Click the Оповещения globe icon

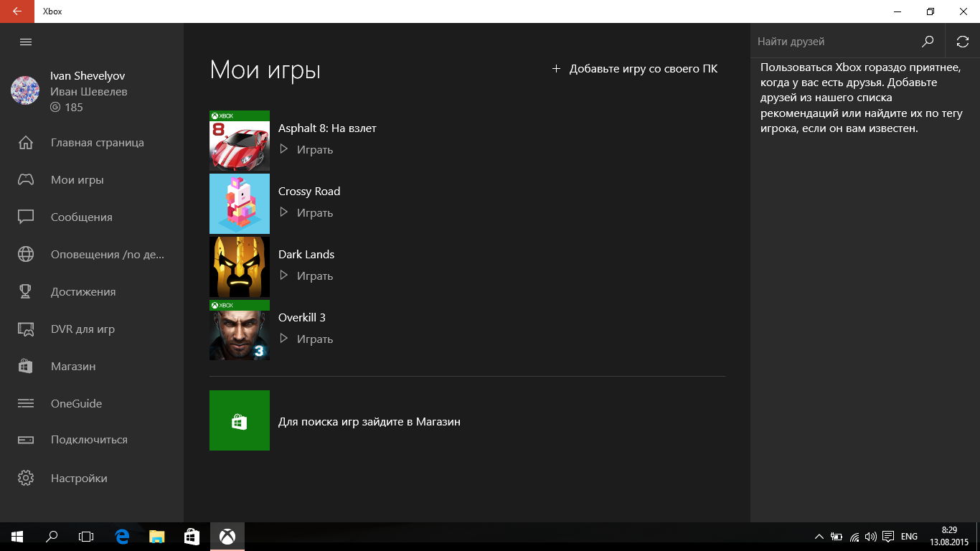pos(26,255)
